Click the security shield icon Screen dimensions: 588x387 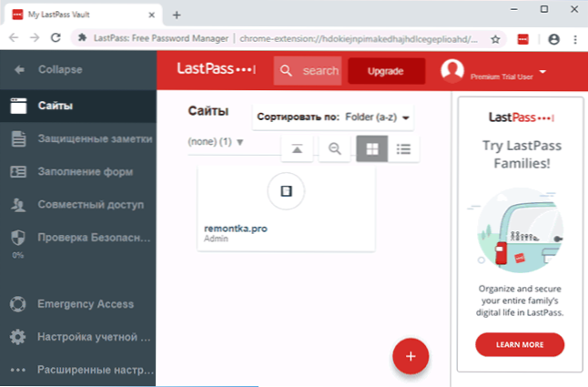[18, 238]
